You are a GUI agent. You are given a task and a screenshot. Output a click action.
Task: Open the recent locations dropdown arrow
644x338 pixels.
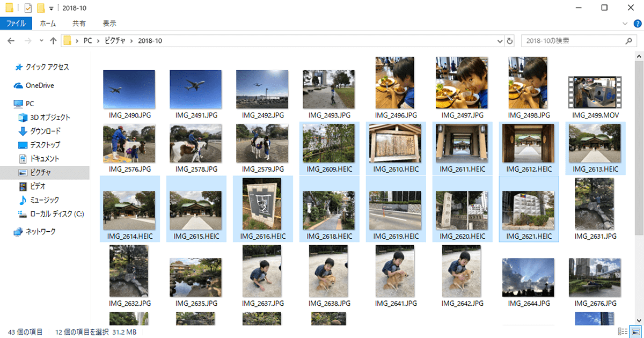41,41
